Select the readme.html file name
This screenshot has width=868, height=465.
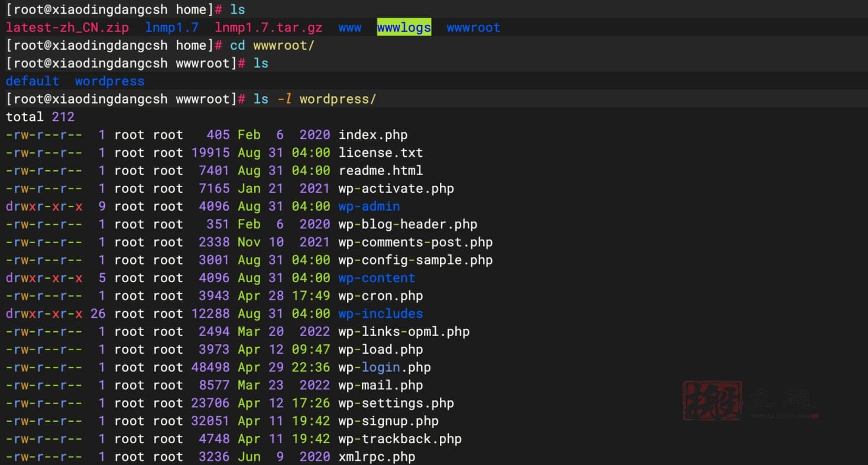(x=381, y=170)
